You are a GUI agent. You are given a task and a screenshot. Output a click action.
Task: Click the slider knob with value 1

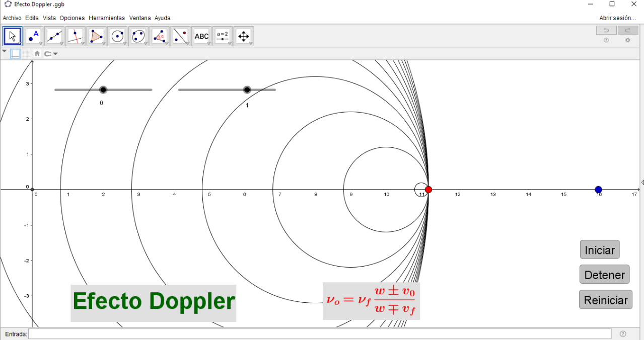click(247, 90)
